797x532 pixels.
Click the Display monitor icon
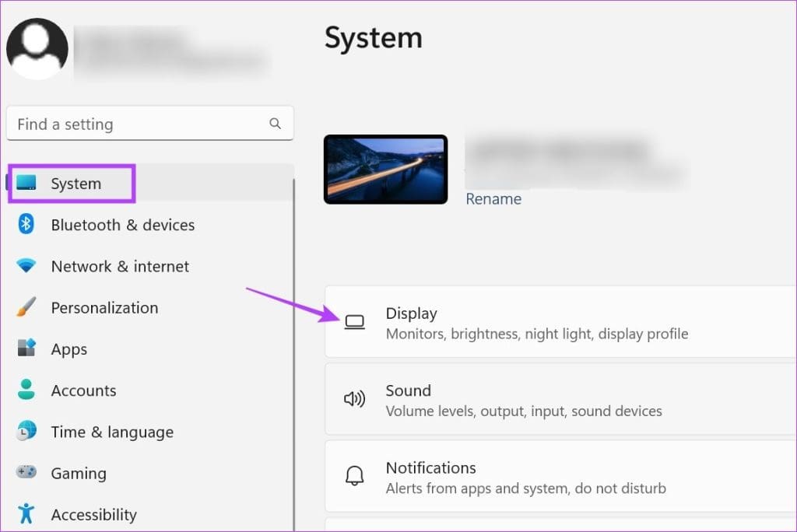coord(355,321)
